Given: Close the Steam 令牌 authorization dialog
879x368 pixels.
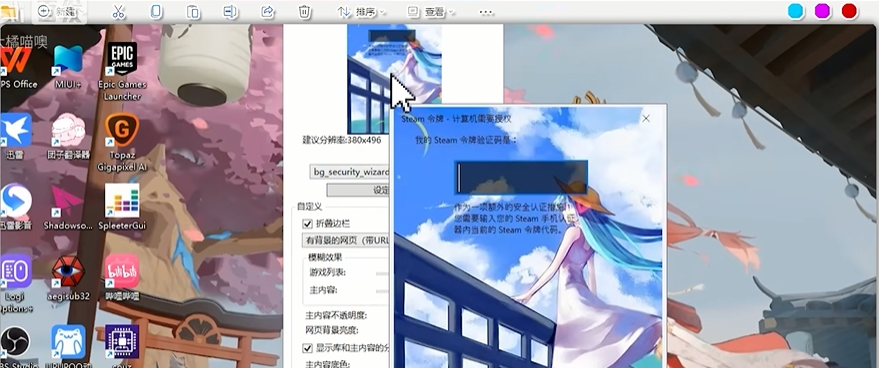Looking at the screenshot, I should tap(646, 118).
